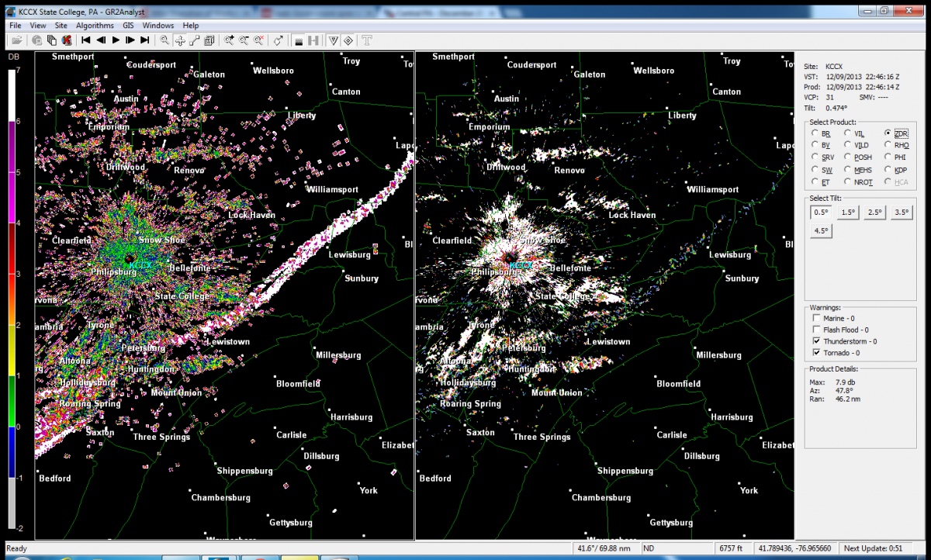The image size is (931, 560).
Task: Open the View menu
Action: point(38,26)
